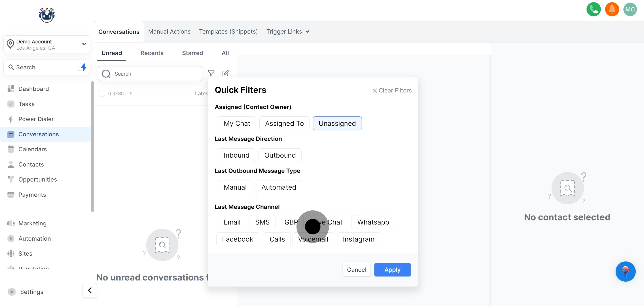644x306 pixels.
Task: Open the help question mark bubble
Action: (625, 272)
